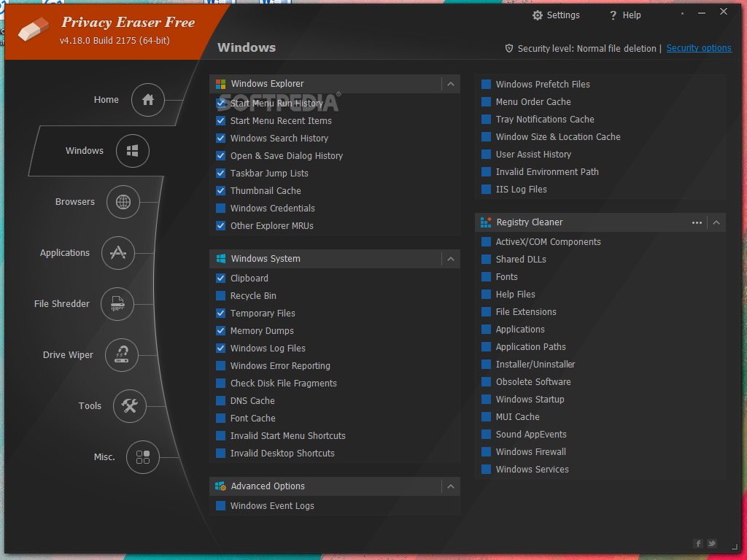Click 'User Assist History' label

coord(533,155)
